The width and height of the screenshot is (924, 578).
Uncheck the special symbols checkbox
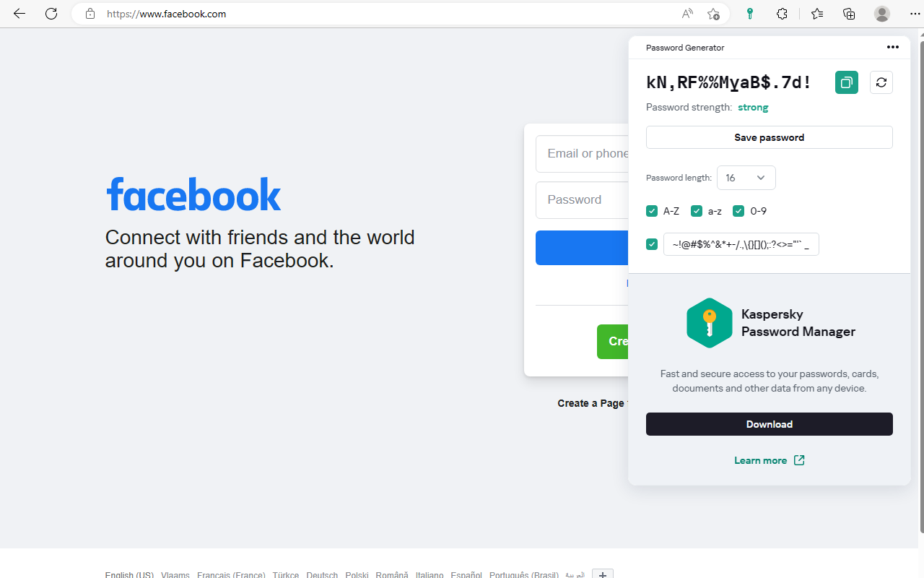click(652, 244)
